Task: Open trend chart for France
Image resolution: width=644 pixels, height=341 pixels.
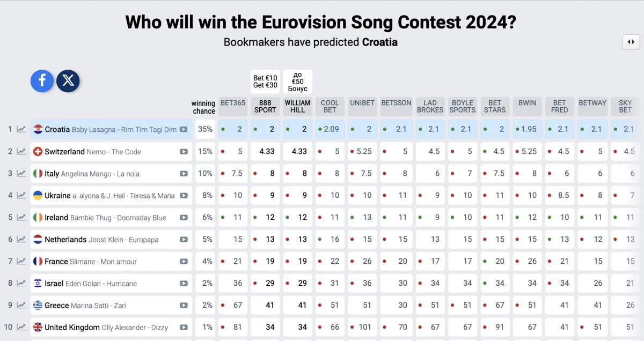Action: (21, 261)
